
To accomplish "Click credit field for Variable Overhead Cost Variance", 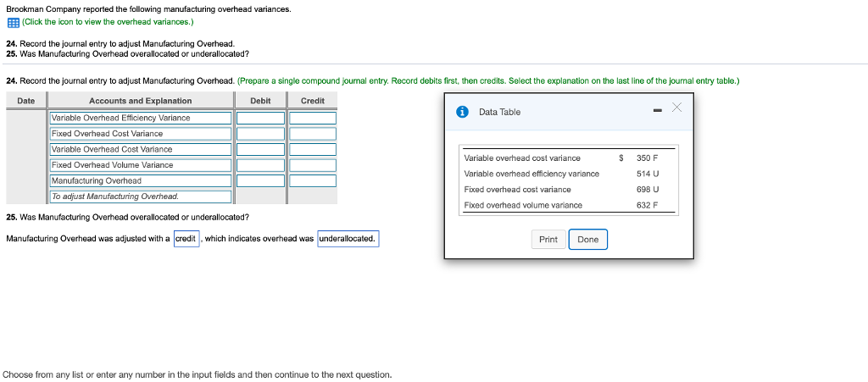I will click(313, 149).
